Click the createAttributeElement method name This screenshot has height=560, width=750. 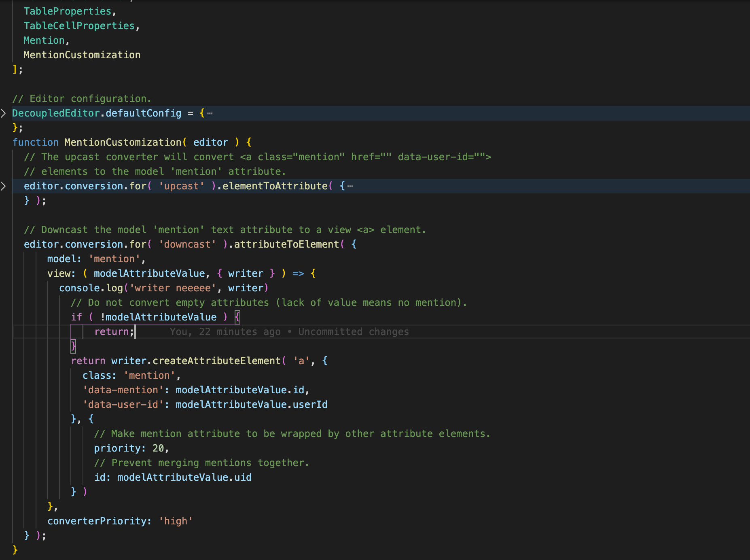tap(216, 361)
